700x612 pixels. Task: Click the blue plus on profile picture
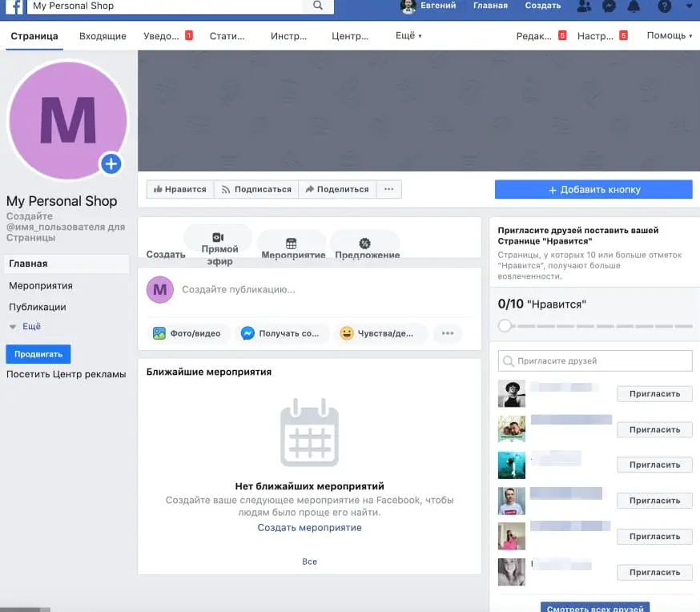pos(111,164)
